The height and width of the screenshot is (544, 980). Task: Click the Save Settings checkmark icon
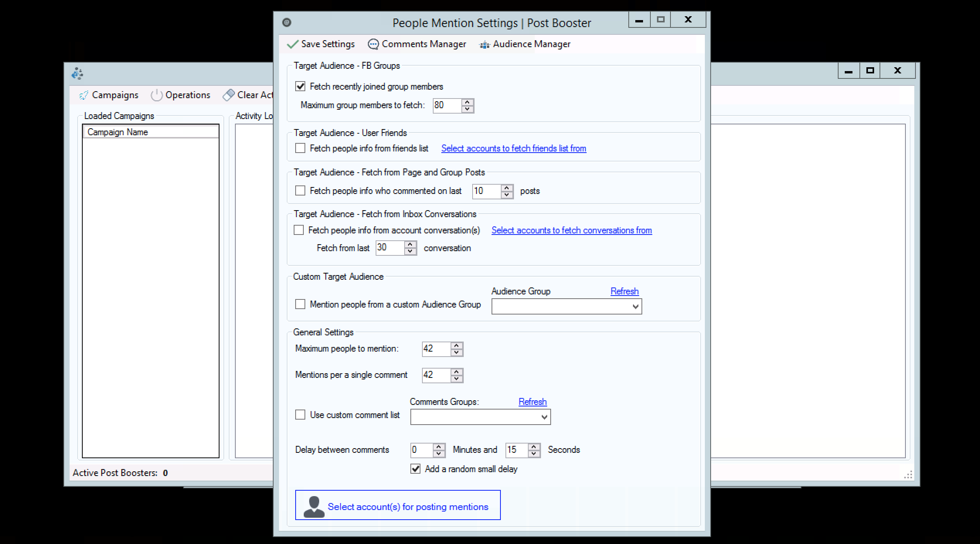[293, 44]
